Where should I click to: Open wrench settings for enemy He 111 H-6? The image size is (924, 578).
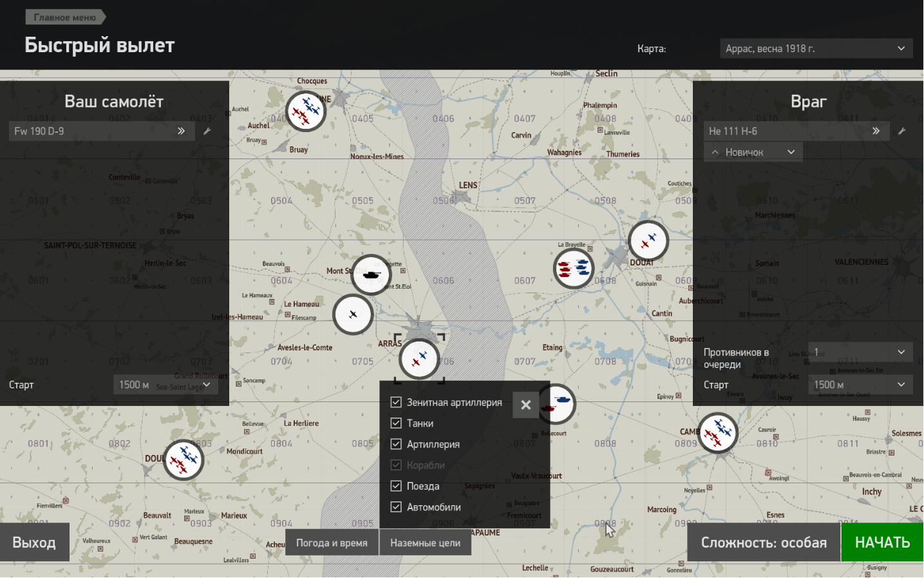(x=902, y=131)
